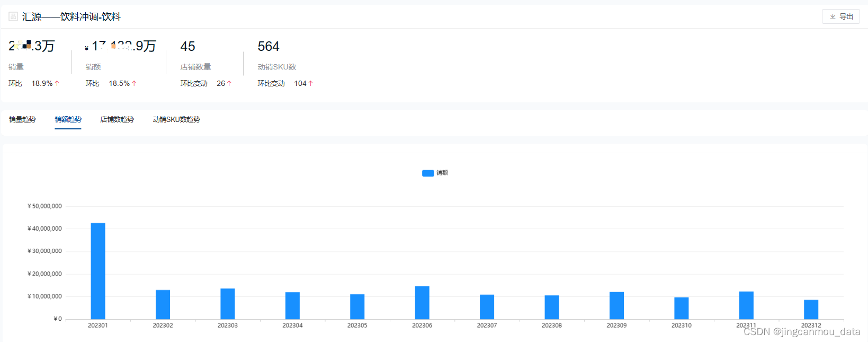Screen dimensions: 868x342
Task: Click the 销额 metric label under the yen amount
Action: pyautogui.click(x=93, y=67)
